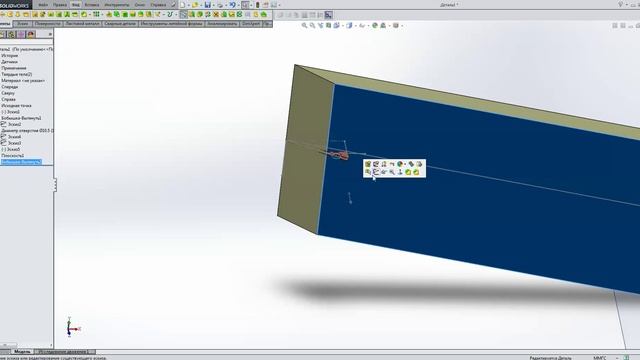Toggle the highlighted Select cursor tool
The width and height of the screenshot is (640, 360).
[x=245, y=5]
